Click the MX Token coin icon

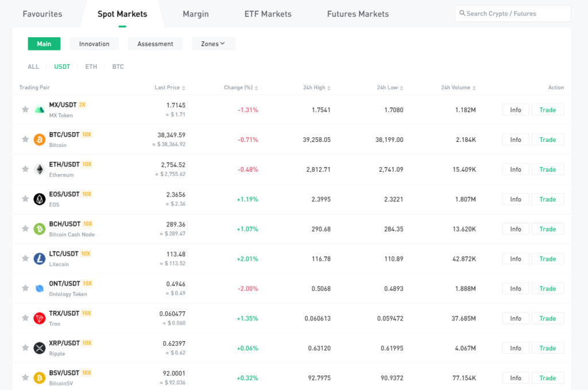tap(40, 110)
